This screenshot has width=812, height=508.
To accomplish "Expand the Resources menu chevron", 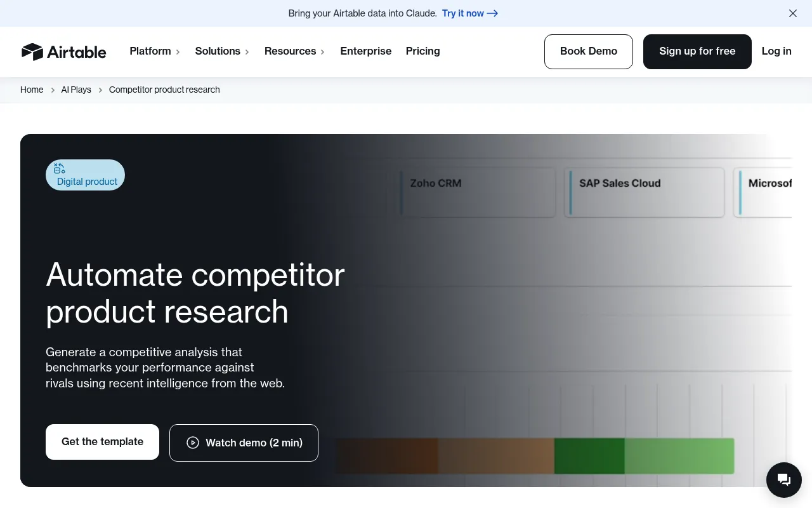I will [323, 52].
